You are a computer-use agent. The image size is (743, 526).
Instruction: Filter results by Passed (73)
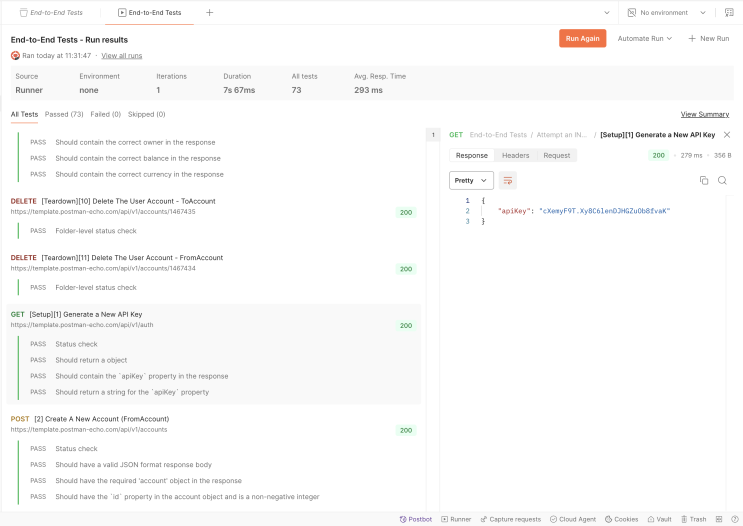[x=64, y=114]
